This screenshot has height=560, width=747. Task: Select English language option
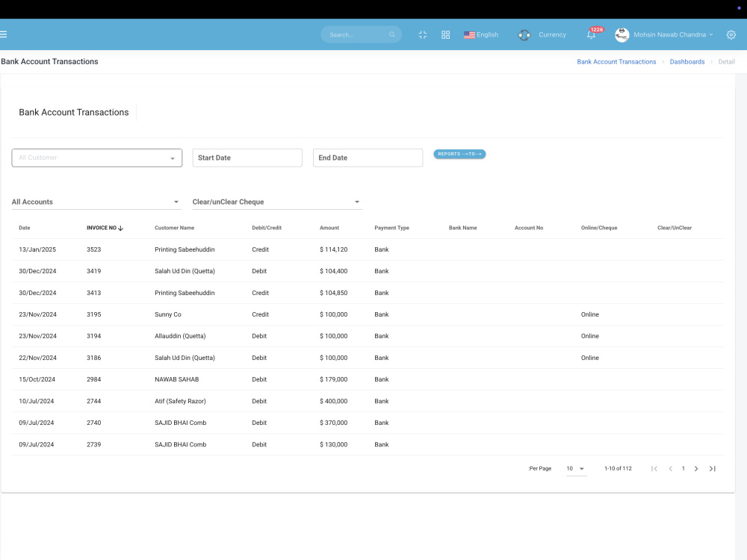487,35
